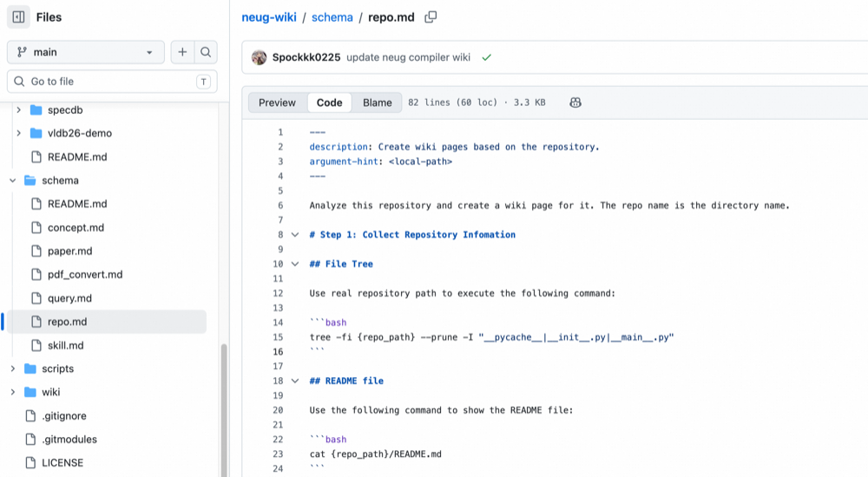The height and width of the screenshot is (477, 868).
Task: Collapse the File Tree section at line 10
Action: 295,264
